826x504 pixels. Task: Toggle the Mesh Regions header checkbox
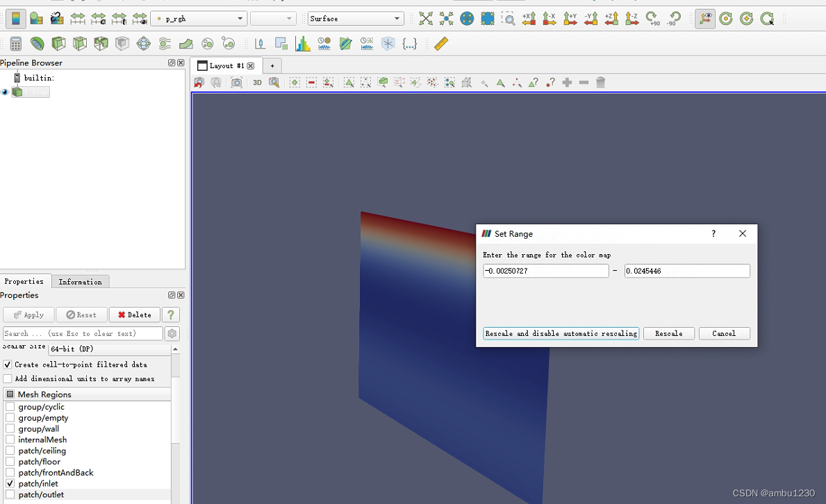[10, 394]
